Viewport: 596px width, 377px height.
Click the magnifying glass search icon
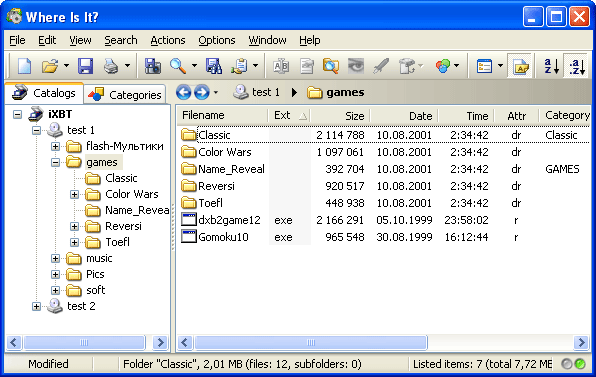178,66
